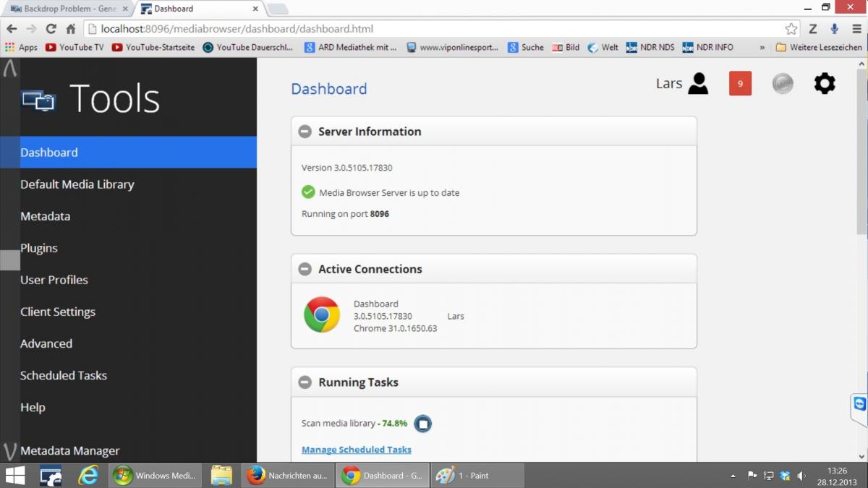
Task: Open the YouTube-Startseite bookmark
Action: click(x=153, y=47)
